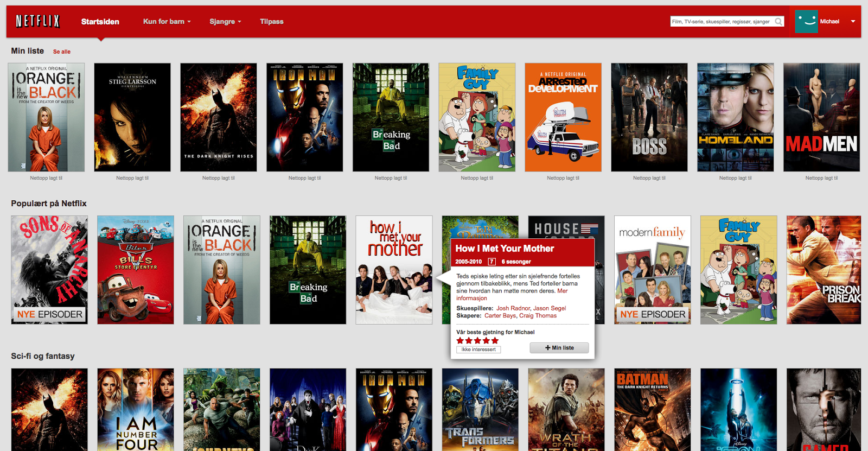Click actor Jason Segel link
This screenshot has width=868, height=451.
click(550, 308)
